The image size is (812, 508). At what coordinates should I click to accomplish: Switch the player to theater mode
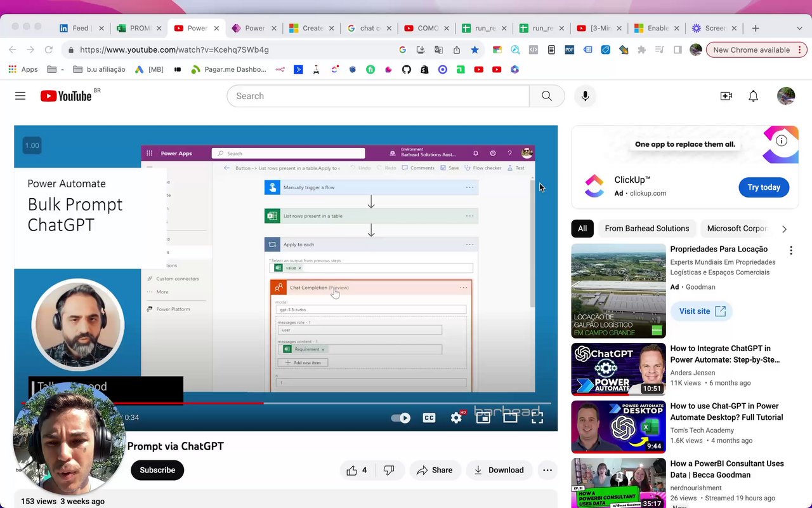[510, 417]
